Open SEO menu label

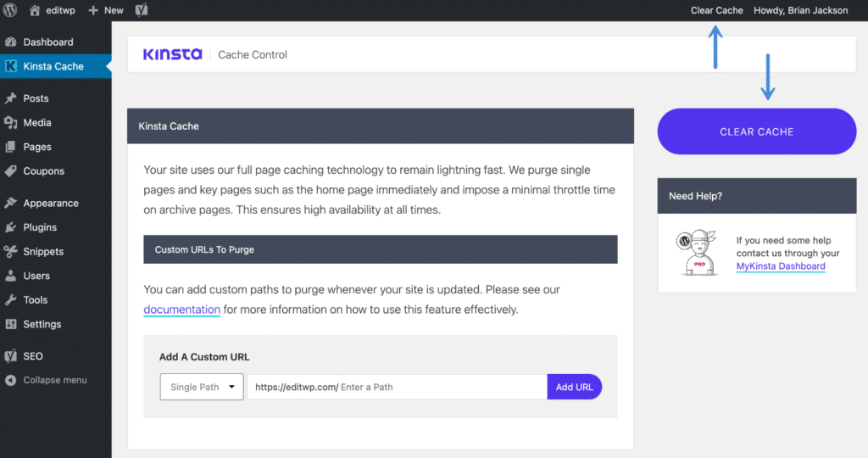tap(33, 356)
